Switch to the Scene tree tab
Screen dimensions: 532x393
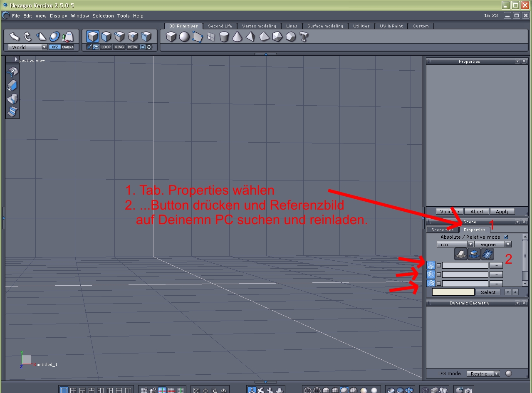pos(443,230)
